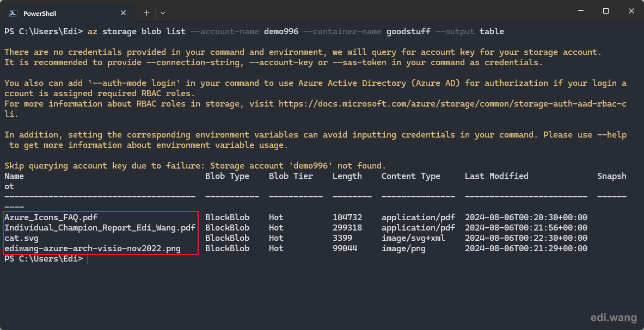Click the Content Type column header
The width and height of the screenshot is (644, 330).
point(410,176)
